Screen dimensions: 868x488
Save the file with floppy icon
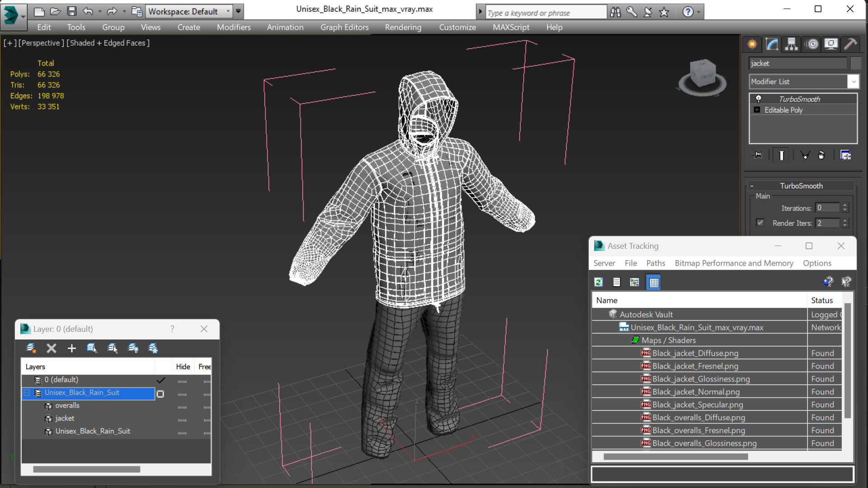71,11
